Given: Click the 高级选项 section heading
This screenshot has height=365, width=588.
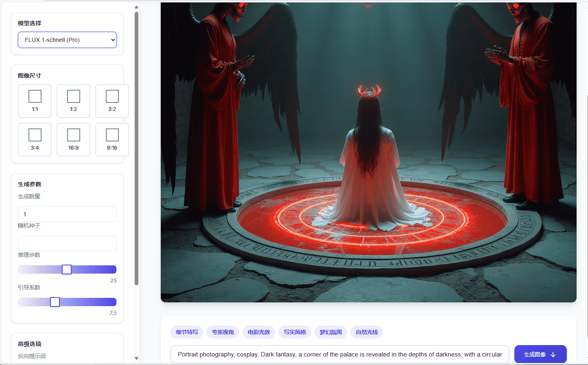Looking at the screenshot, I should coord(30,344).
